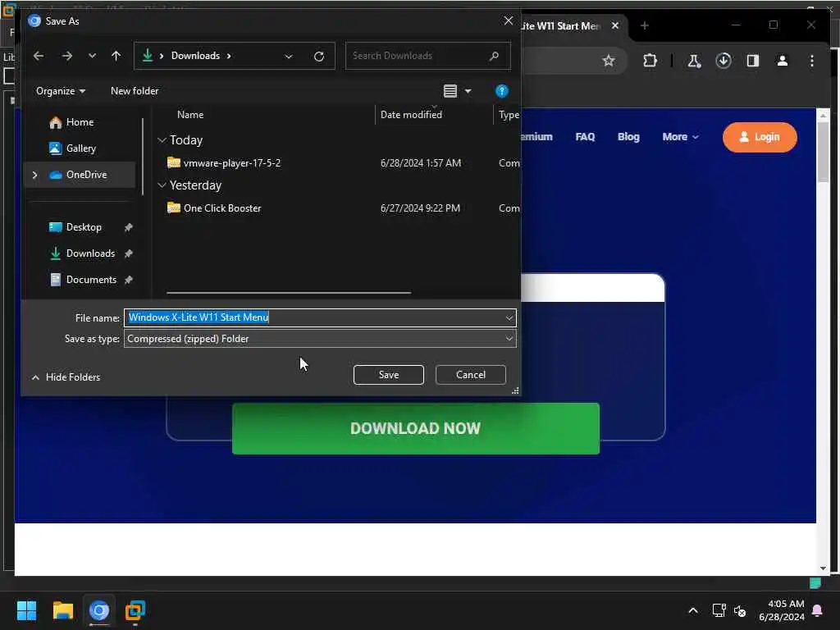Close the Save As dialog

tap(508, 21)
